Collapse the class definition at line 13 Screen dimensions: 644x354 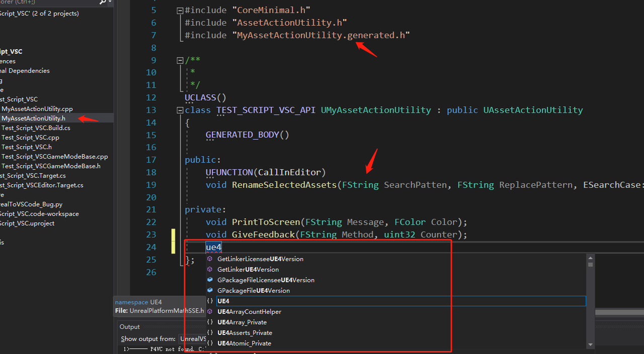click(x=180, y=110)
